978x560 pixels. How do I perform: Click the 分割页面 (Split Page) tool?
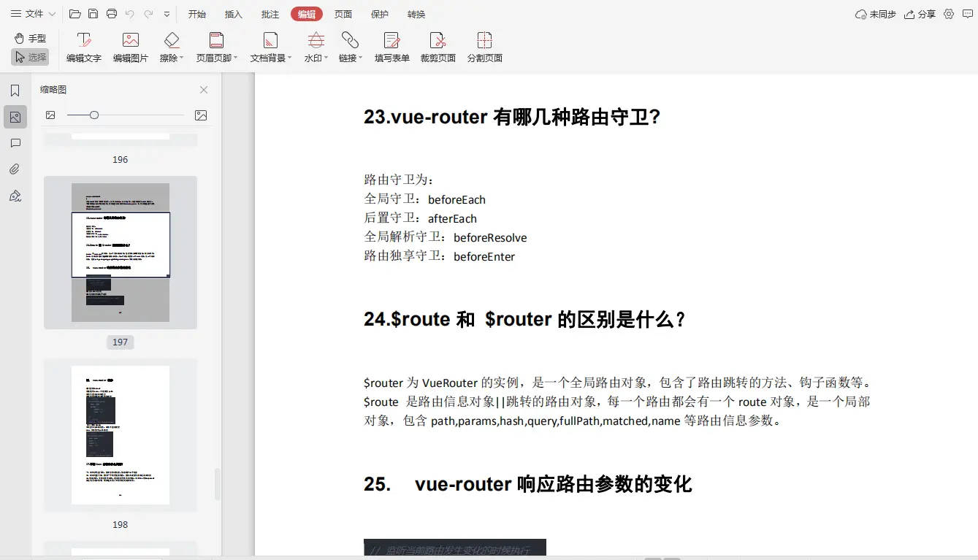click(x=484, y=47)
